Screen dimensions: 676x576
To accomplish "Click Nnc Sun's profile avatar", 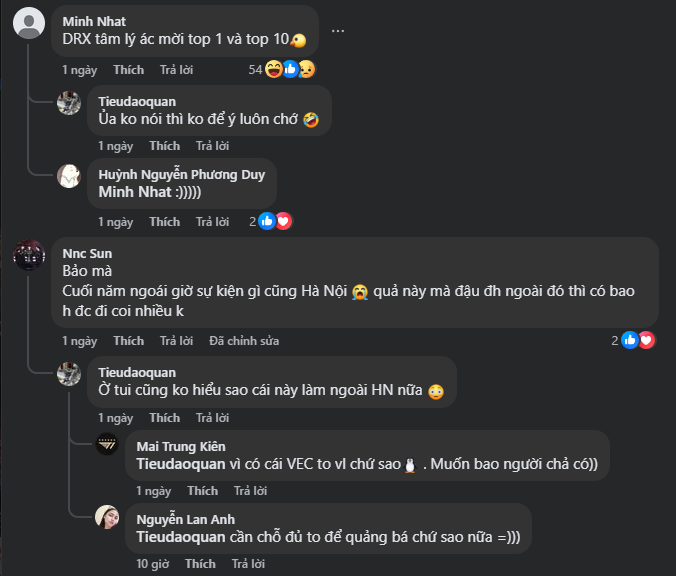I will tap(30, 255).
